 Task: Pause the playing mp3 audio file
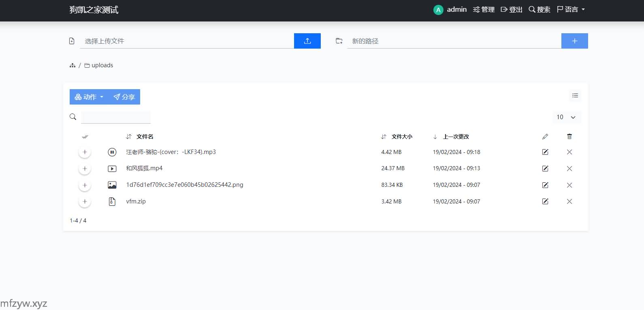[x=112, y=152]
